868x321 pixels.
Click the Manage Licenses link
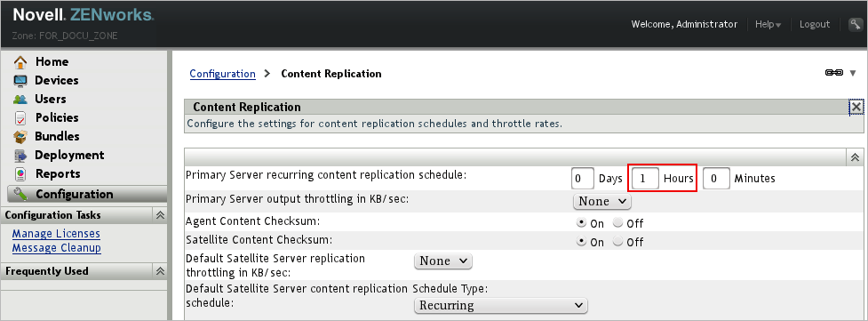(56, 233)
